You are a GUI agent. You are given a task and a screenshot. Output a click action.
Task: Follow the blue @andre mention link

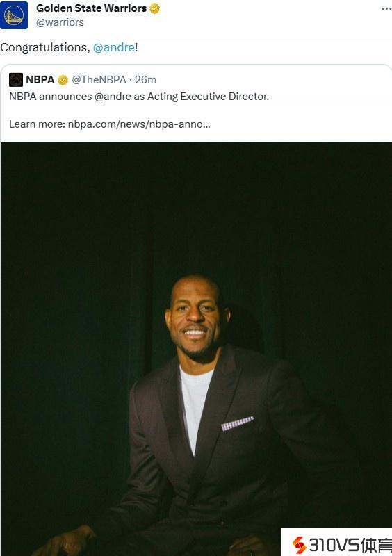click(114, 47)
